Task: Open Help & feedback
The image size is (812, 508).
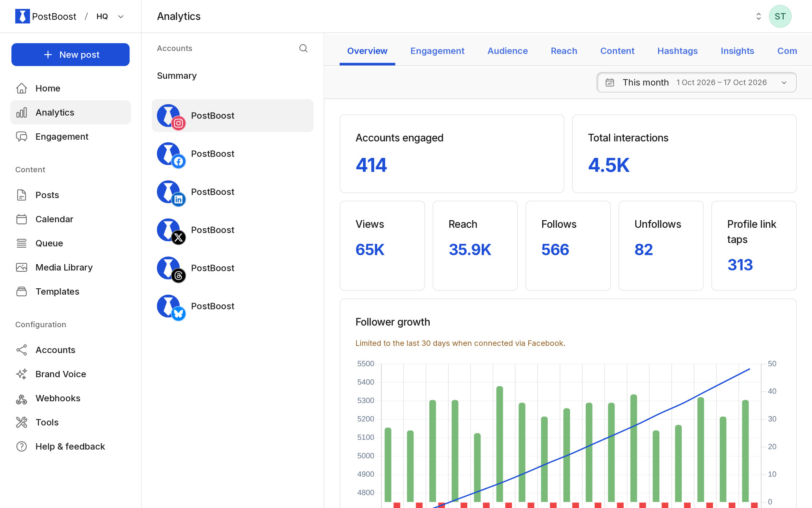Action: (71, 446)
